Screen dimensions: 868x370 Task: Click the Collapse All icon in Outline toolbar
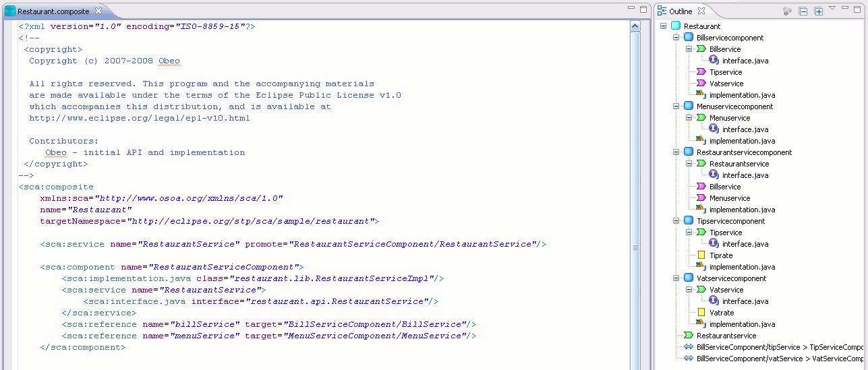point(803,11)
